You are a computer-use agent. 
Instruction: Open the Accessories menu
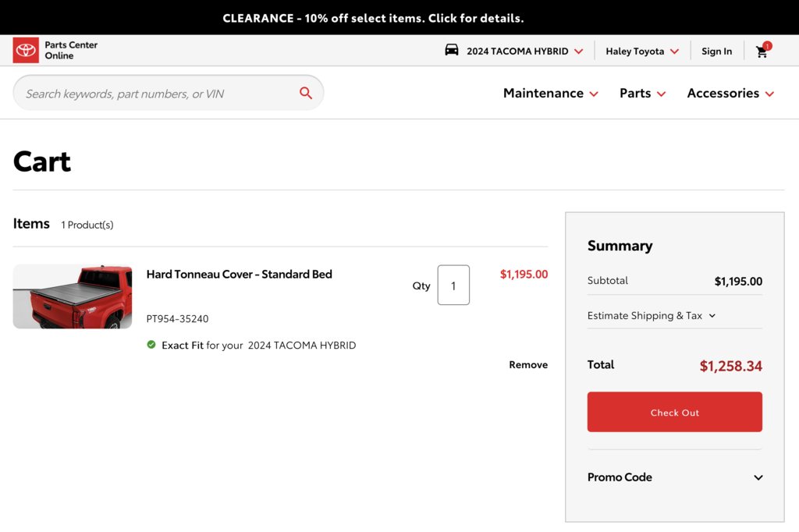[730, 94]
